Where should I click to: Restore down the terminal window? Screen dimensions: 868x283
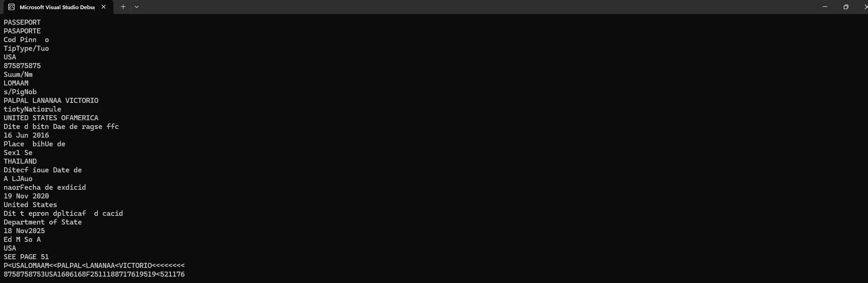click(x=846, y=7)
